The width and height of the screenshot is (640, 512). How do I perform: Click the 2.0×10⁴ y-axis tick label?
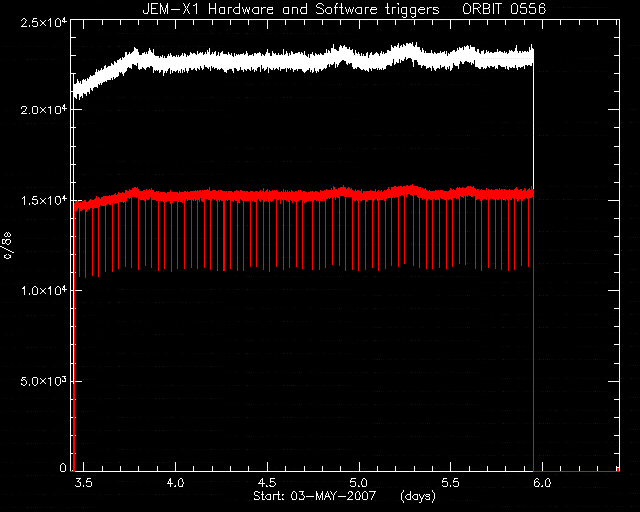point(44,109)
